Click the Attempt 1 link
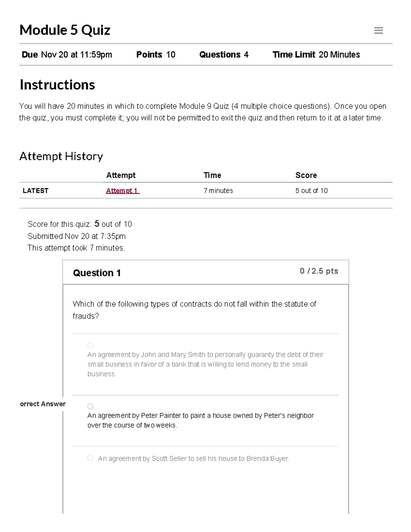411x532 pixels. click(122, 190)
